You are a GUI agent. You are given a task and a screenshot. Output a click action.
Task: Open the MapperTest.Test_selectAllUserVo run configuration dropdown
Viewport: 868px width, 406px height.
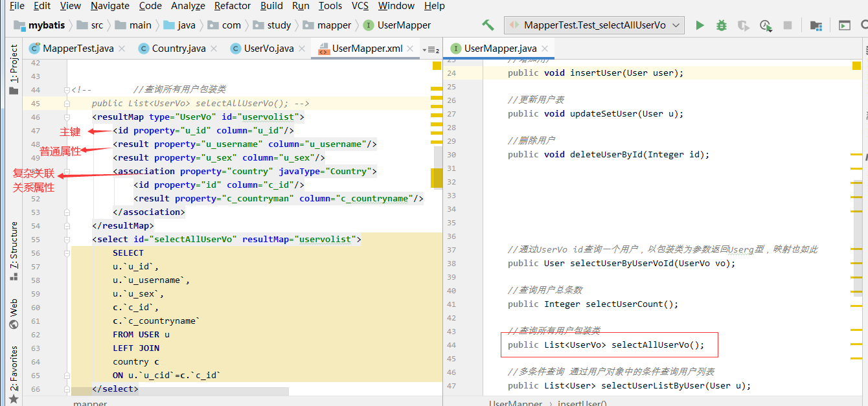(594, 25)
